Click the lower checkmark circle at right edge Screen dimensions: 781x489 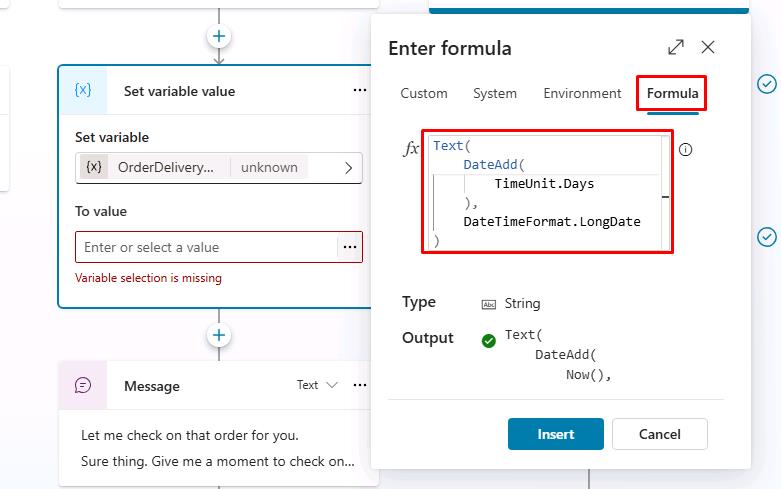coord(767,237)
